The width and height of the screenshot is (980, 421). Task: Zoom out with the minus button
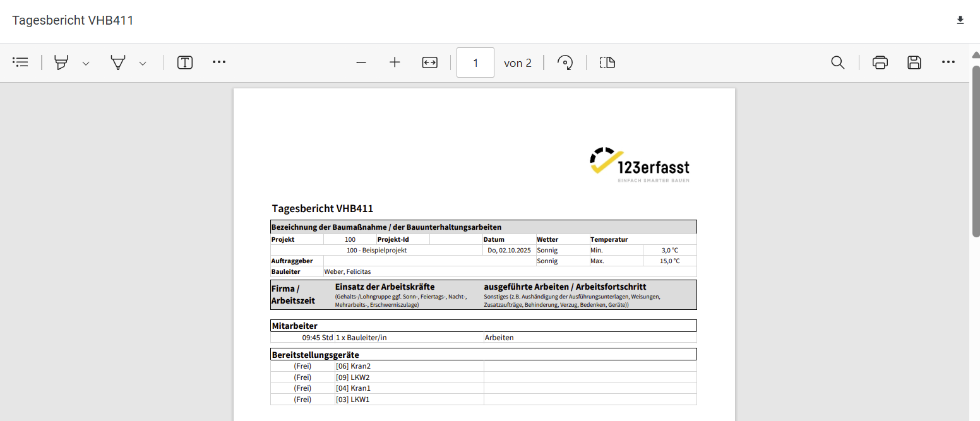[361, 62]
